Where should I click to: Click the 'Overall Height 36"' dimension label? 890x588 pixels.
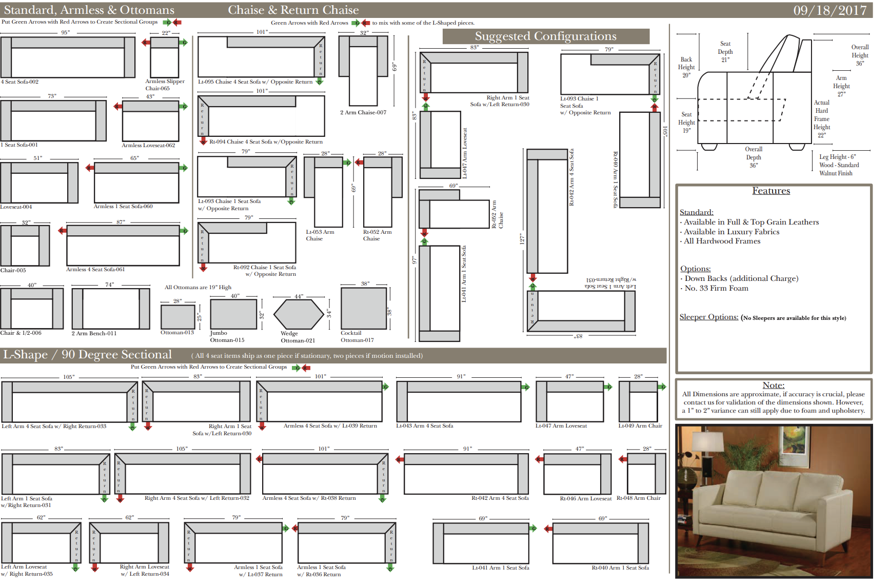point(860,55)
